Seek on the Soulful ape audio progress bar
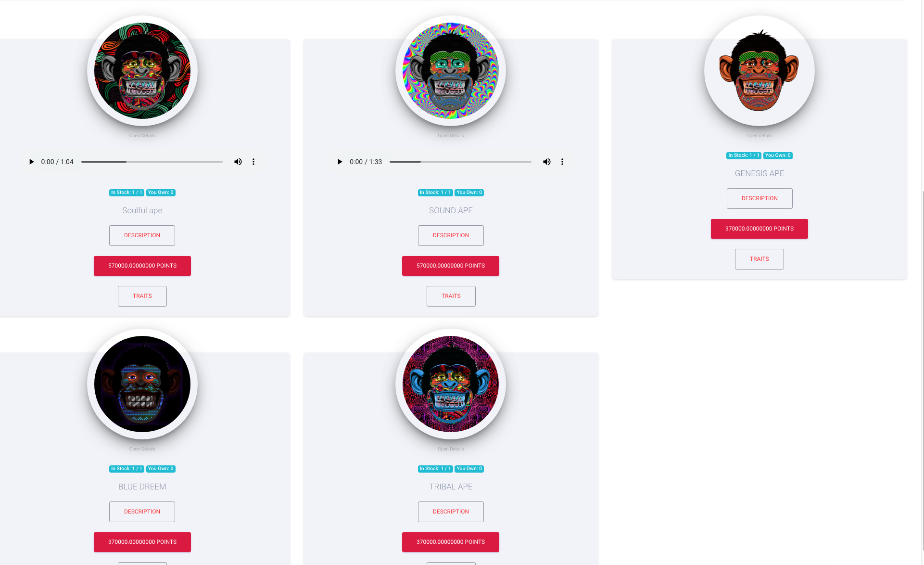 point(152,162)
